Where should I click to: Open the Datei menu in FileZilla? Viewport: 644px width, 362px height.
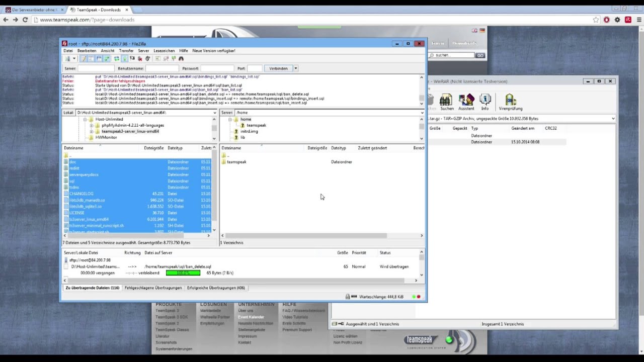pyautogui.click(x=68, y=51)
